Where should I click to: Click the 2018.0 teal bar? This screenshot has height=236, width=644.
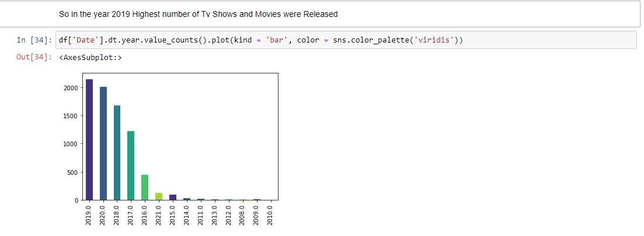[117, 153]
